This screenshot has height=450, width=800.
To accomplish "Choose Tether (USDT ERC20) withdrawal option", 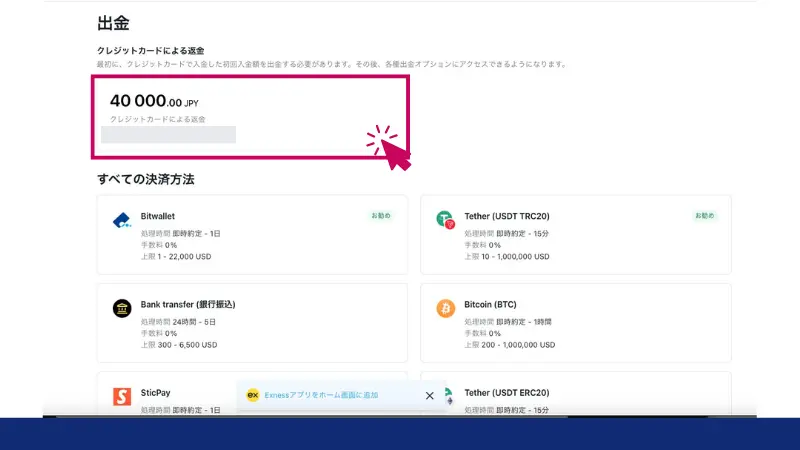I will tap(576, 394).
